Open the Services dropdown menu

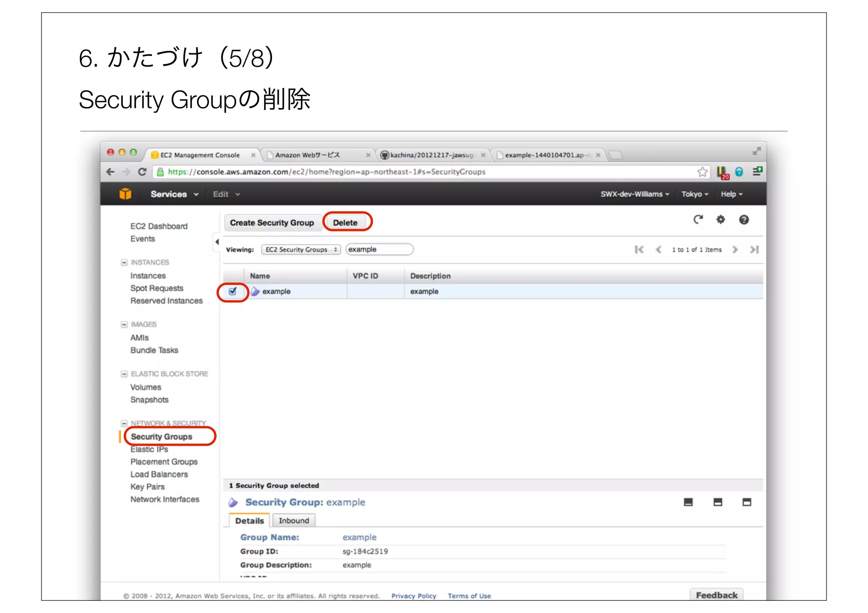point(174,194)
